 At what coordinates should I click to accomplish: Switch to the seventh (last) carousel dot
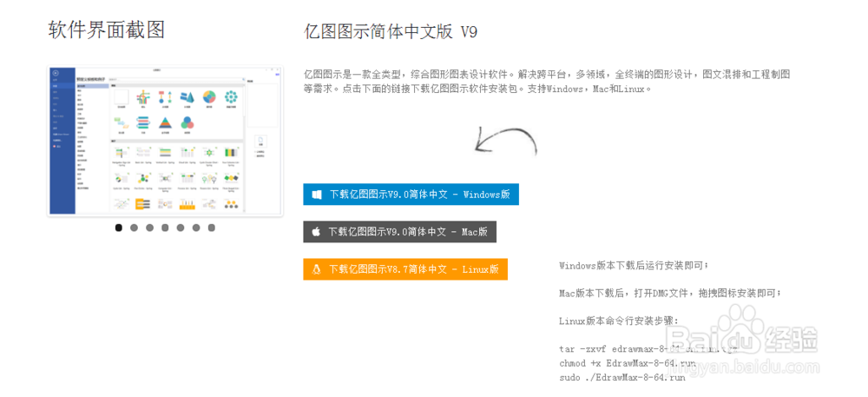click(x=212, y=228)
